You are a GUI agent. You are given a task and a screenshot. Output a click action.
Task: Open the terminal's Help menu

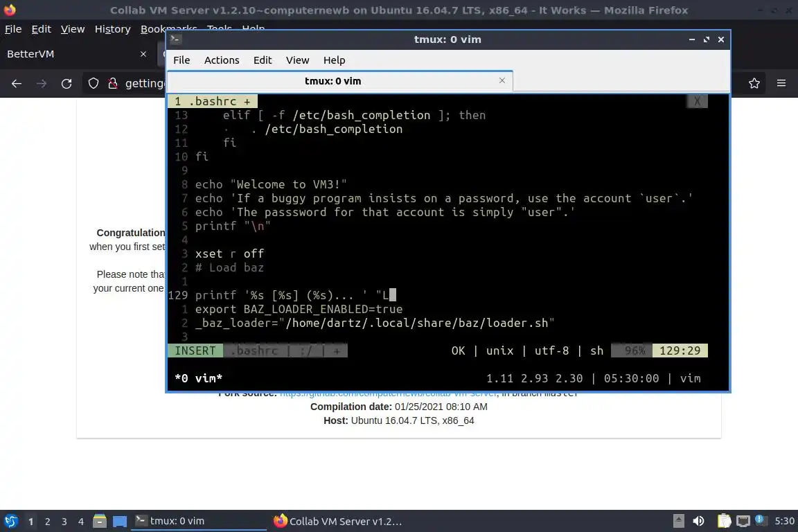pyautogui.click(x=334, y=60)
